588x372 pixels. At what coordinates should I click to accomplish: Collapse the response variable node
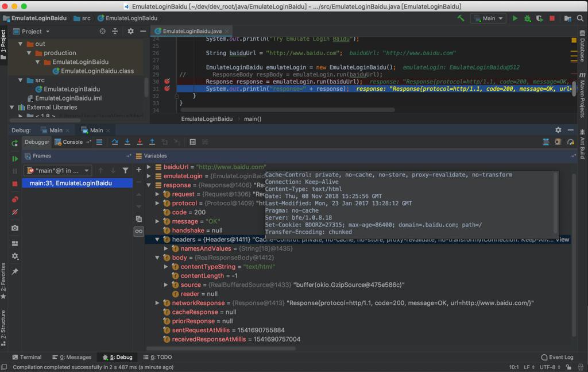(149, 185)
